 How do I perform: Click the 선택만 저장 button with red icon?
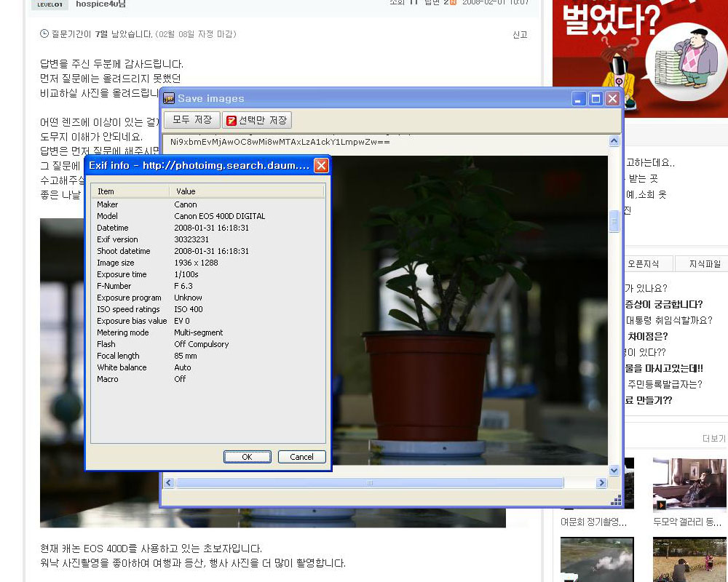[257, 120]
